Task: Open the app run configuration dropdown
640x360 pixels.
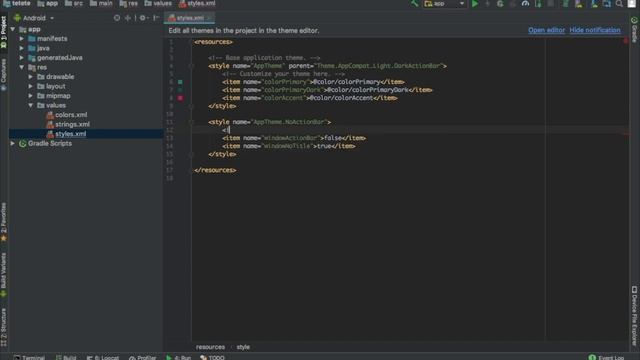Action: point(444,4)
